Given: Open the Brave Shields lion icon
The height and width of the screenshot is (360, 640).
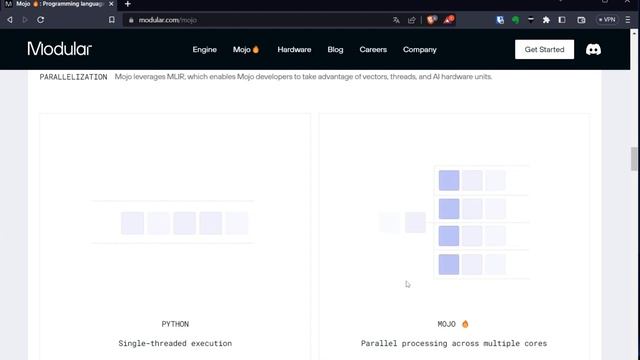Looking at the screenshot, I should click(431, 20).
